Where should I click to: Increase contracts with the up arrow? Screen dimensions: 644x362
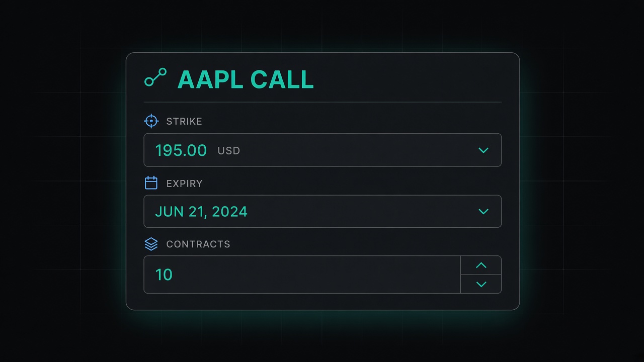481,265
